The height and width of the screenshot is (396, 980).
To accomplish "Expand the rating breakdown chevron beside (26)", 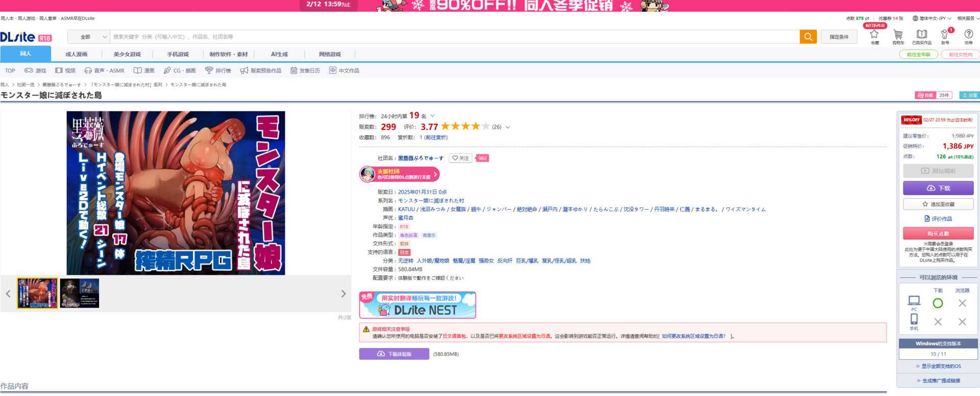I will point(507,127).
